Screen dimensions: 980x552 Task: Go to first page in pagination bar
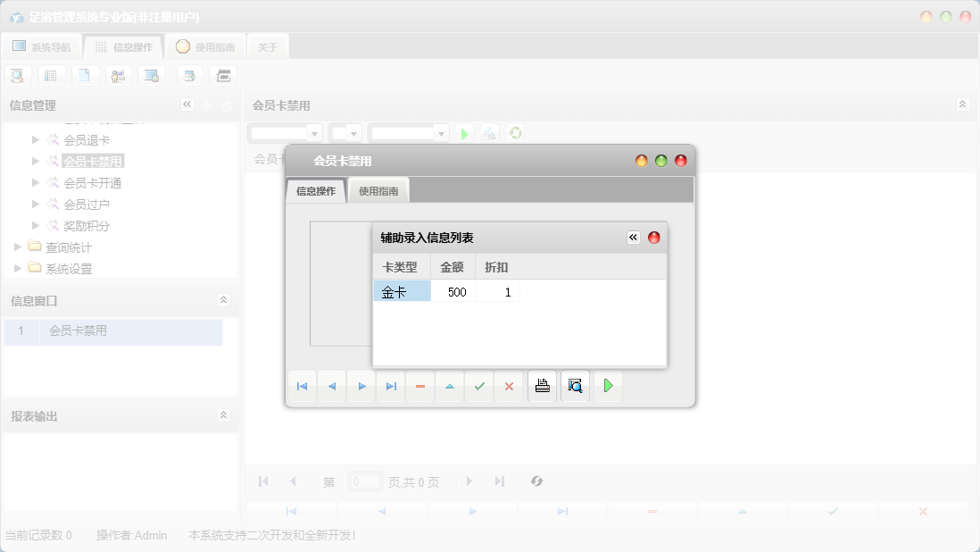click(x=263, y=481)
